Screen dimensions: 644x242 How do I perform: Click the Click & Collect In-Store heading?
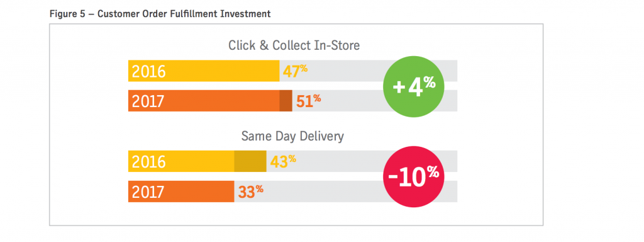(x=294, y=45)
